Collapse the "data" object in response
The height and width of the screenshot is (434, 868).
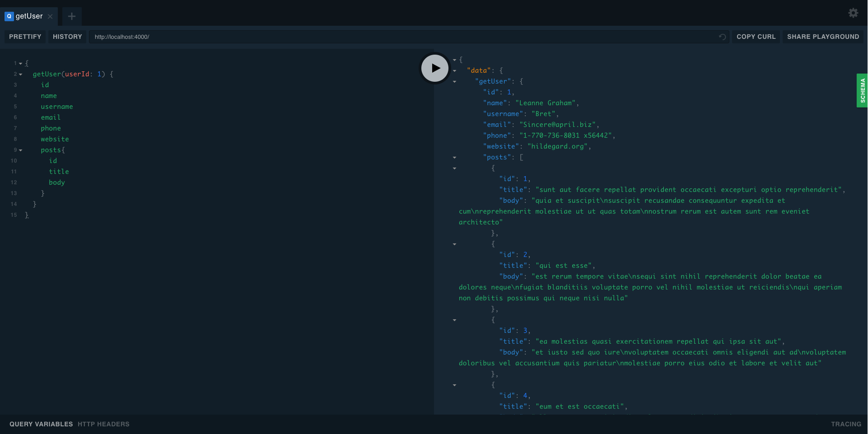point(455,71)
